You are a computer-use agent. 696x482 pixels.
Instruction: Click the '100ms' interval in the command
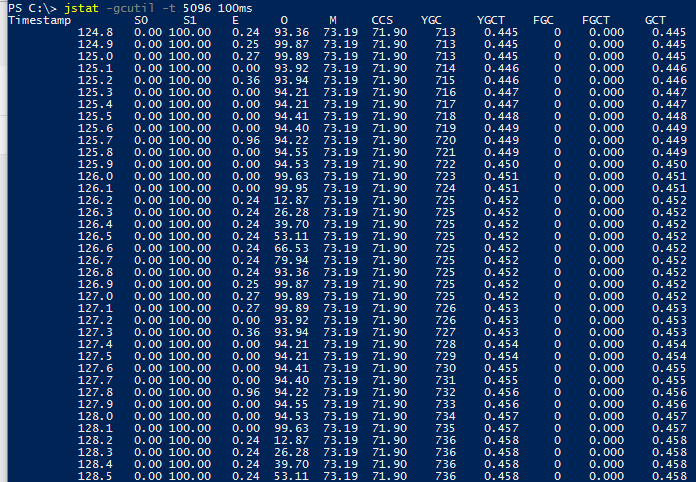coord(235,8)
